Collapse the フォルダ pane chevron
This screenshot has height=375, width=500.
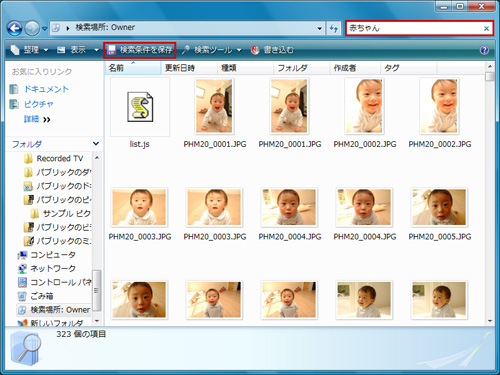point(96,144)
